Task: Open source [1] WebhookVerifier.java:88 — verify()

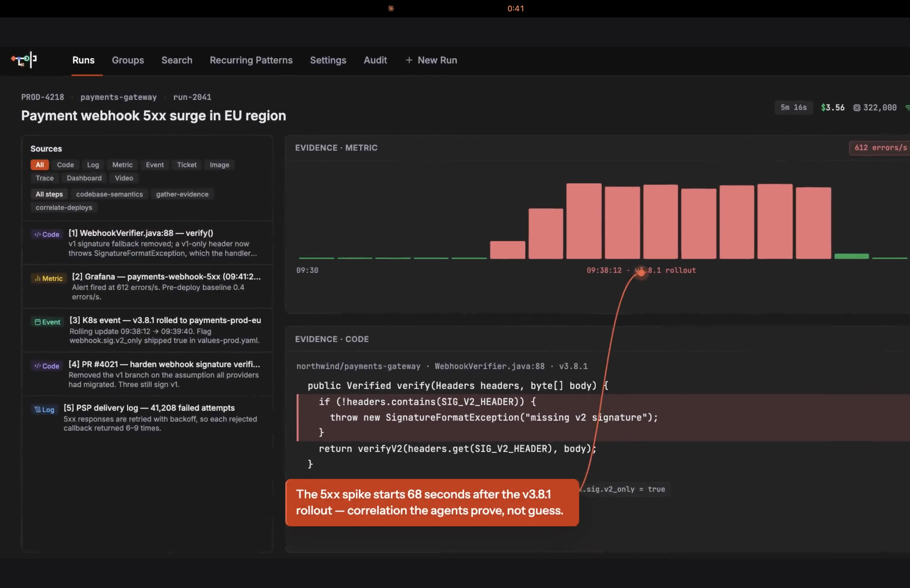Action: coord(147,242)
